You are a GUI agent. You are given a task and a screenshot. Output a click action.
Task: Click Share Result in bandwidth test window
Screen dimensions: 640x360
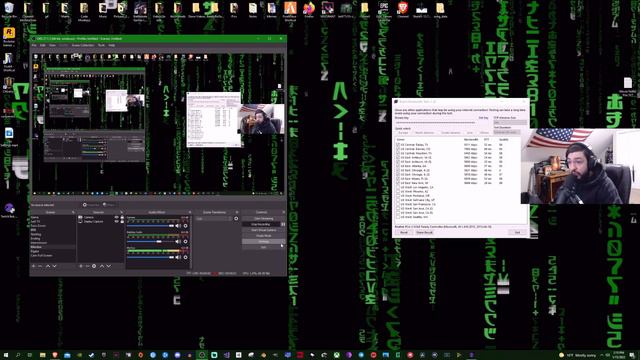pyautogui.click(x=424, y=232)
